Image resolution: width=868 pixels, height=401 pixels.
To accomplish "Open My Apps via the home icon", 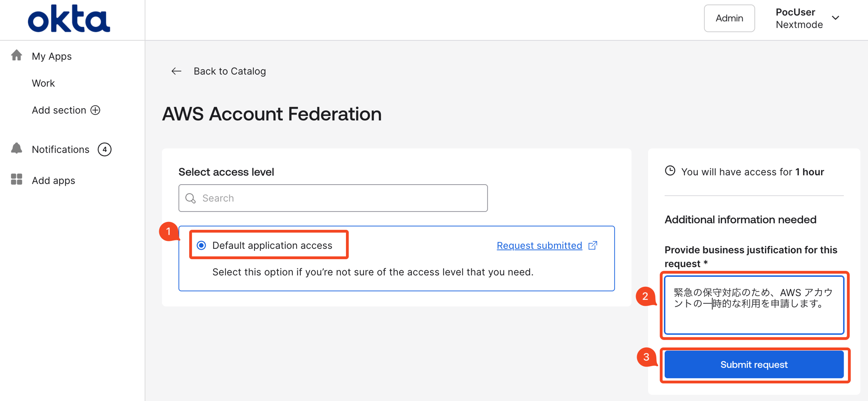I will pos(16,55).
